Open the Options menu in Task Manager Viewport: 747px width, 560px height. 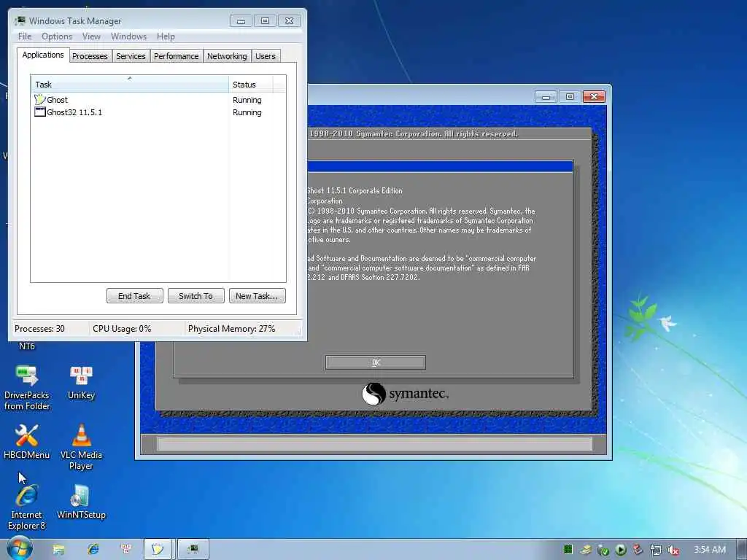click(x=57, y=36)
